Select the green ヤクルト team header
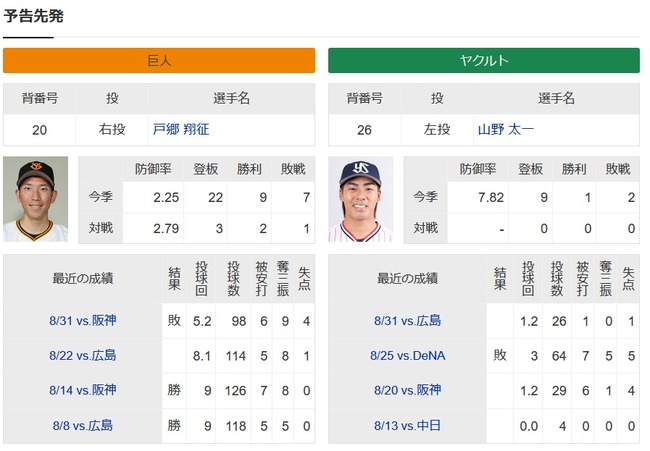This screenshot has width=650, height=451. [484, 61]
